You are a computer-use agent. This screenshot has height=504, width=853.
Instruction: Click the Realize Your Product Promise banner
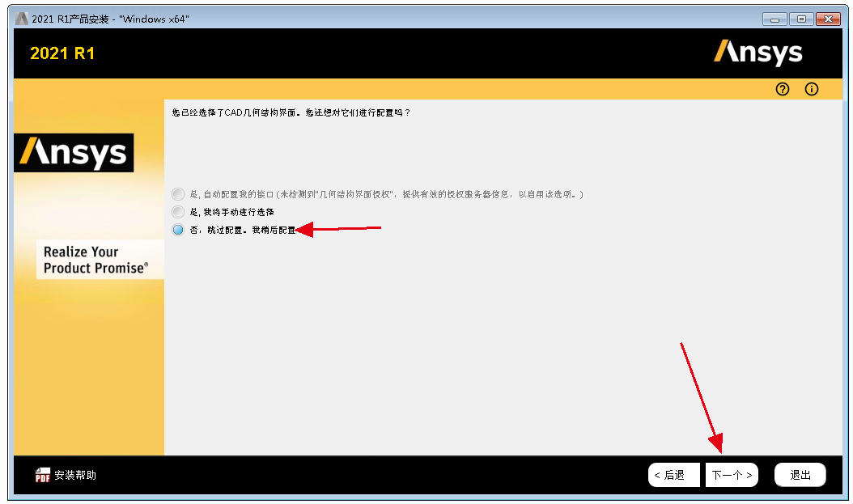click(100, 258)
